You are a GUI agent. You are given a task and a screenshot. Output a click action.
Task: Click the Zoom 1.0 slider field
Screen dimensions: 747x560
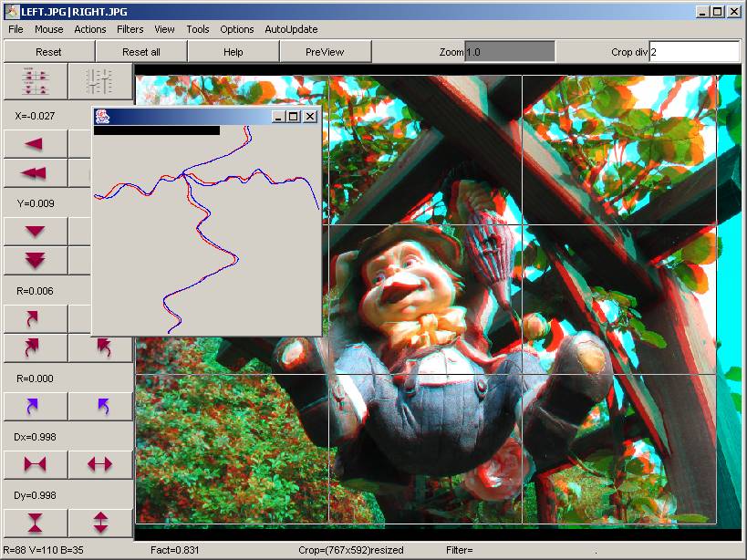[x=510, y=52]
